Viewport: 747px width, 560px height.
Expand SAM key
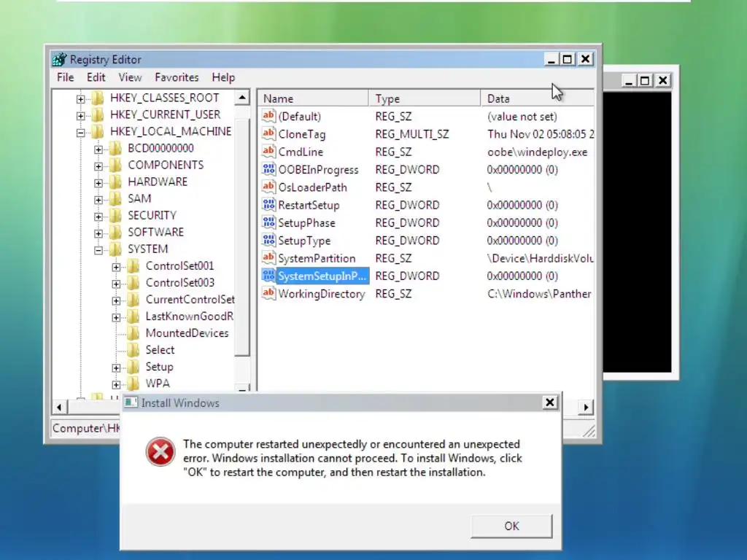pyautogui.click(x=98, y=200)
